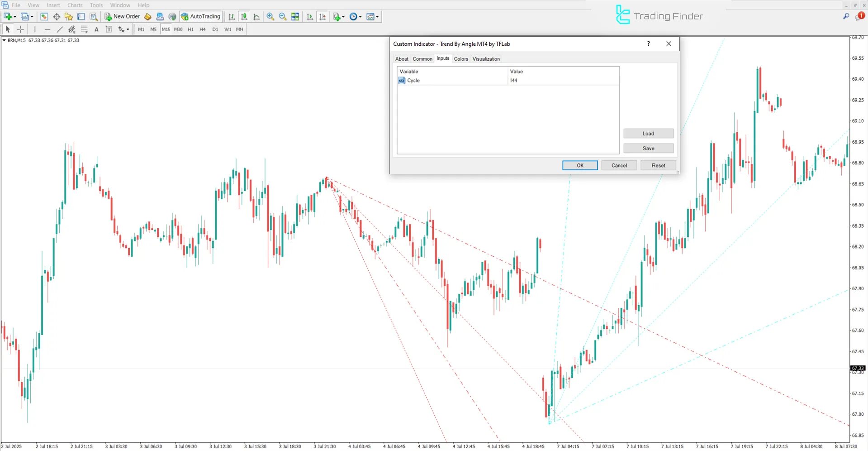Screen dimensions: 868x451
Task: Toggle AutoTrading on or off
Action: coord(200,16)
